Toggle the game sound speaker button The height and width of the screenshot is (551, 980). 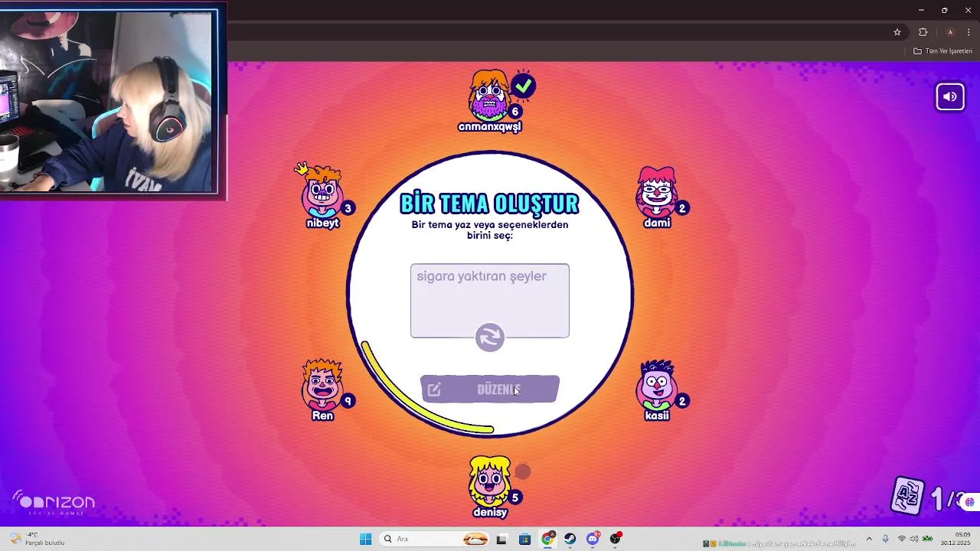tap(950, 96)
